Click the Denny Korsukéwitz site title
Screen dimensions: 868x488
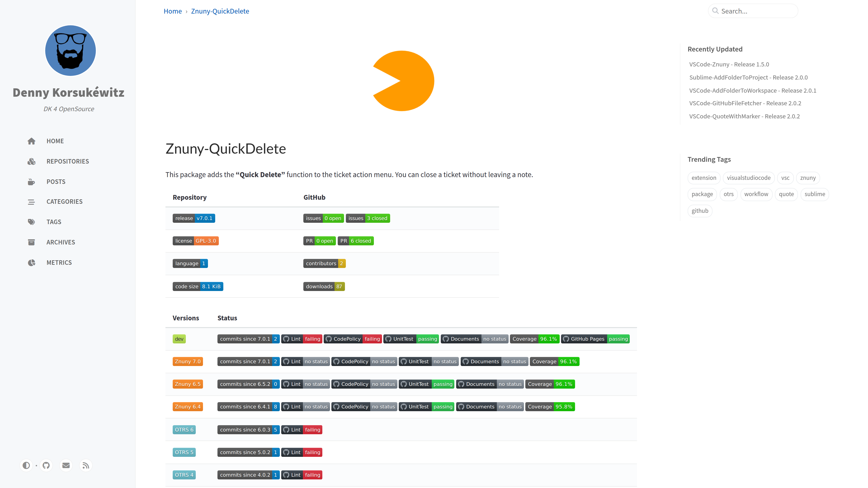tap(68, 92)
